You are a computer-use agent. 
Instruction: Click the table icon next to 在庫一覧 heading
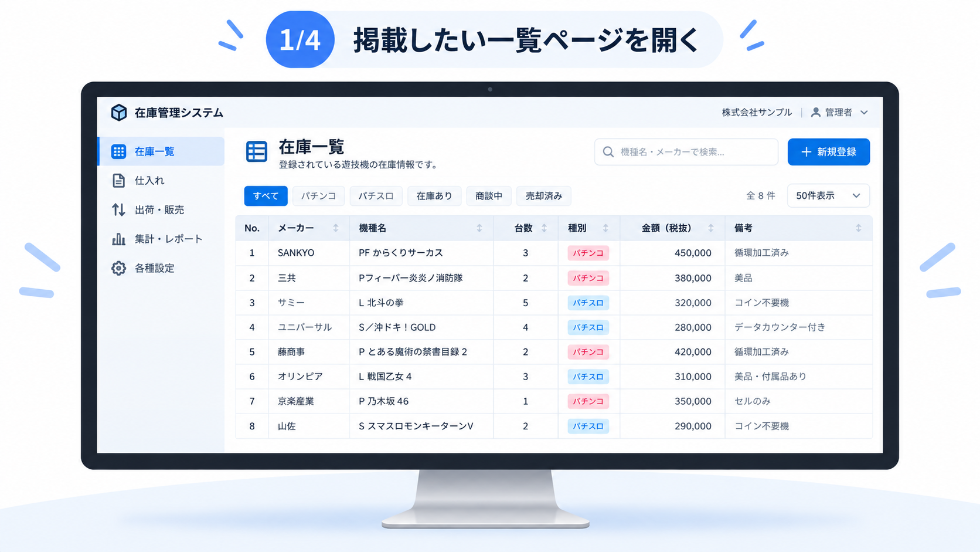(257, 151)
